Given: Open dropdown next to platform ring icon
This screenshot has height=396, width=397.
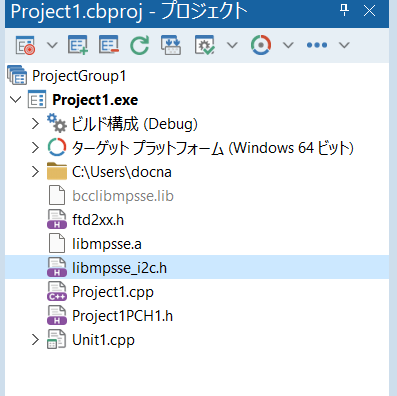Looking at the screenshot, I should point(288,45).
